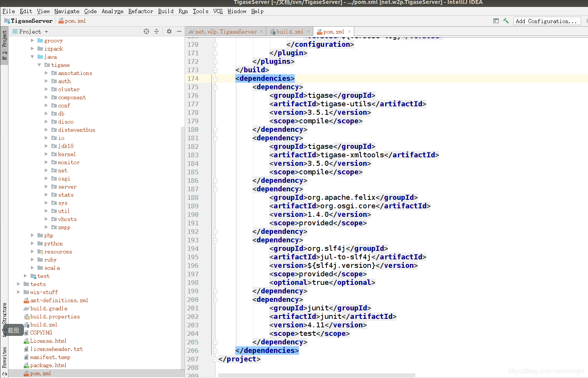Collapse the java folder arrow
588x378 pixels.
tap(32, 57)
